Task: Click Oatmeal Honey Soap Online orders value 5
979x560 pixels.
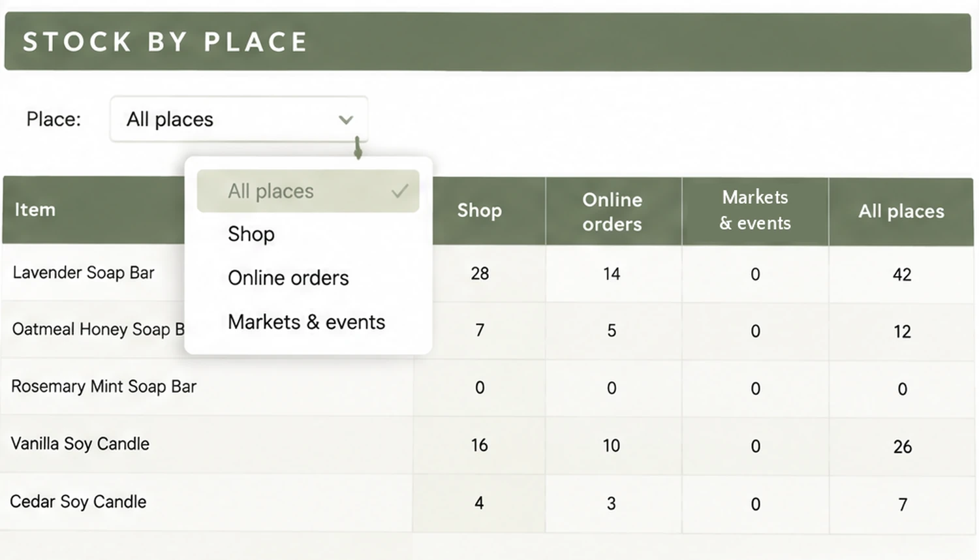Action: tap(612, 331)
